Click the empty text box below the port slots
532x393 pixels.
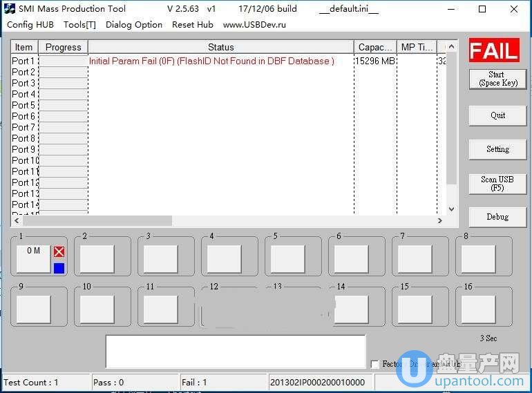point(235,352)
